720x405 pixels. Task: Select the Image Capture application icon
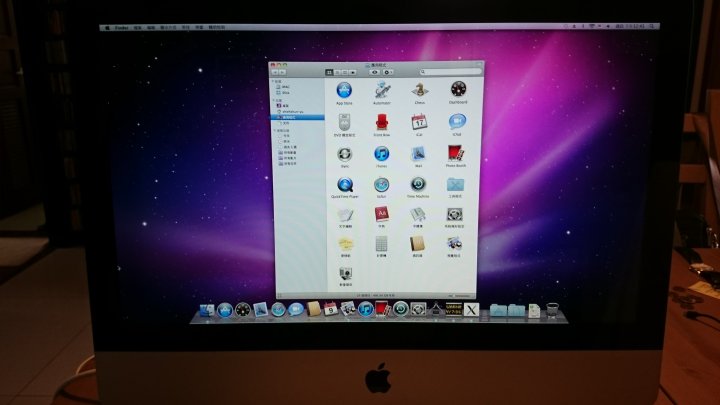346,274
